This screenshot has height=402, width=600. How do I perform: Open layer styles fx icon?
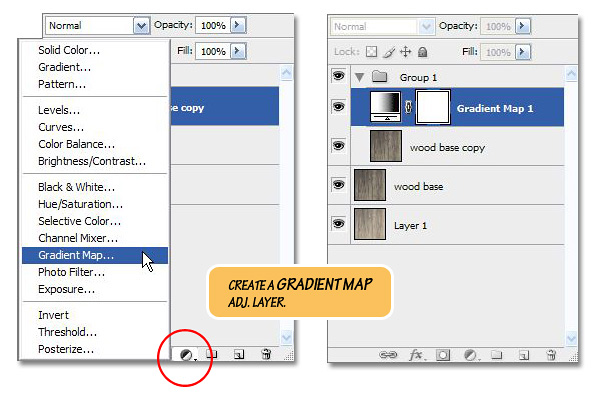[x=416, y=355]
